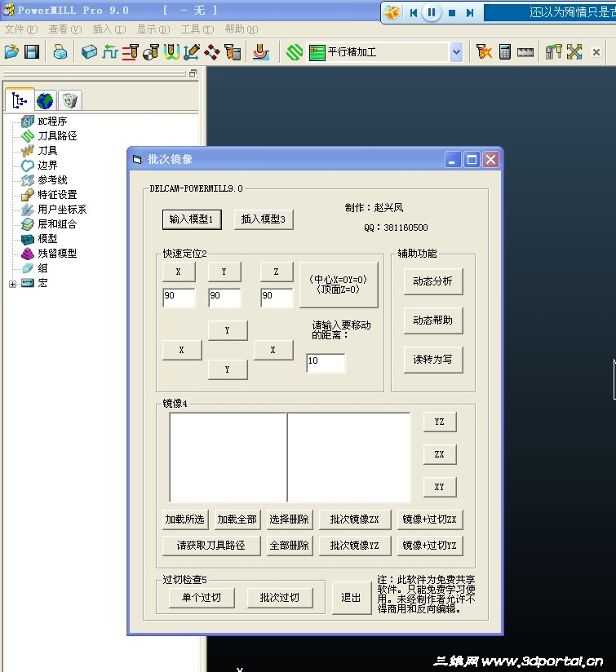Click the Print icon in toolbar

pyautogui.click(x=60, y=52)
